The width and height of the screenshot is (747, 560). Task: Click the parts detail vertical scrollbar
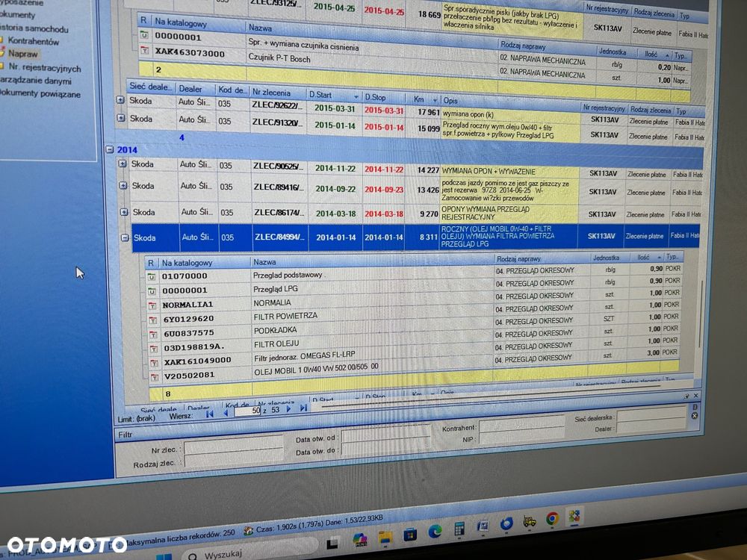click(x=700, y=314)
